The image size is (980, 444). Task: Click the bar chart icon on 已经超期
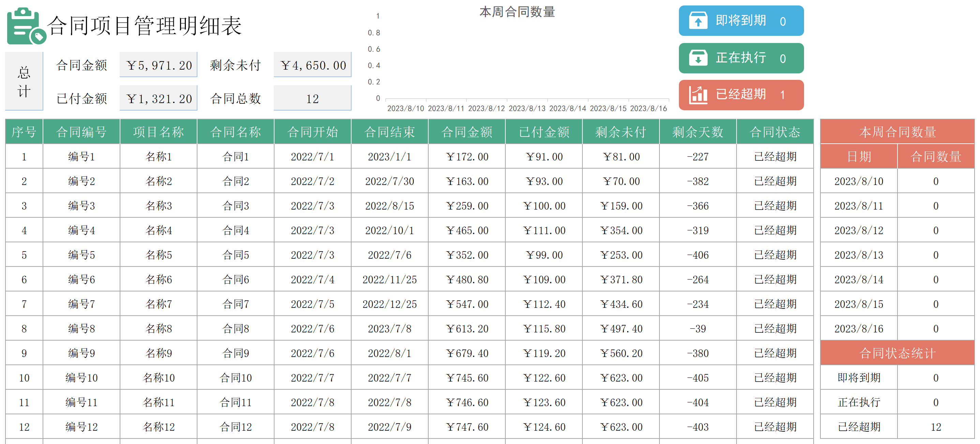[x=698, y=95]
